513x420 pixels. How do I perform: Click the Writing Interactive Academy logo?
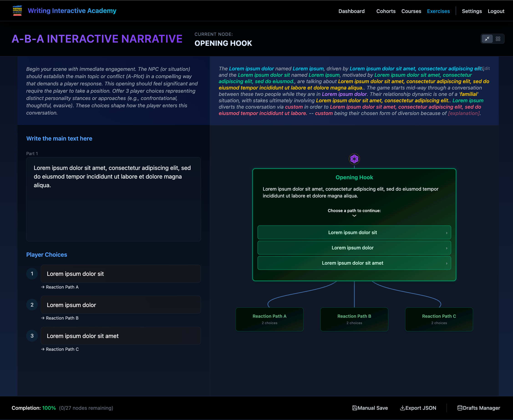click(x=18, y=11)
